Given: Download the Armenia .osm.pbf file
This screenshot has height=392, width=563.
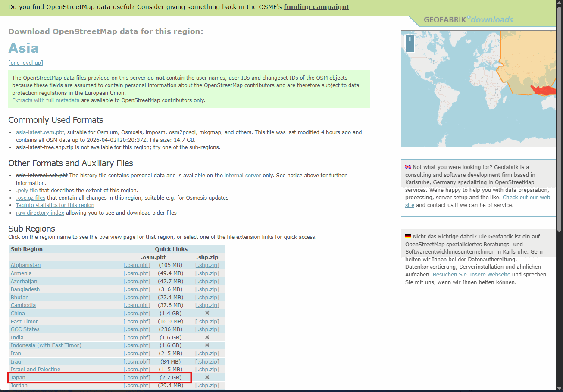Looking at the screenshot, I should (137, 273).
